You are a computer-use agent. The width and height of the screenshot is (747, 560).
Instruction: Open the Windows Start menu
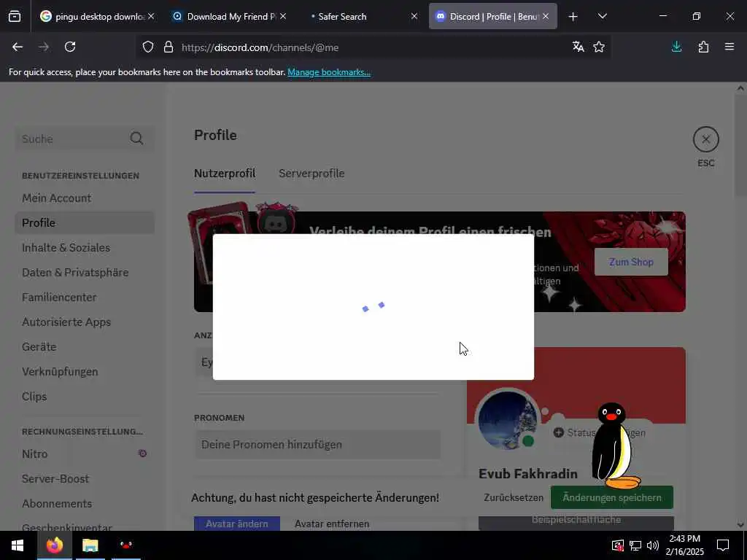(18, 545)
